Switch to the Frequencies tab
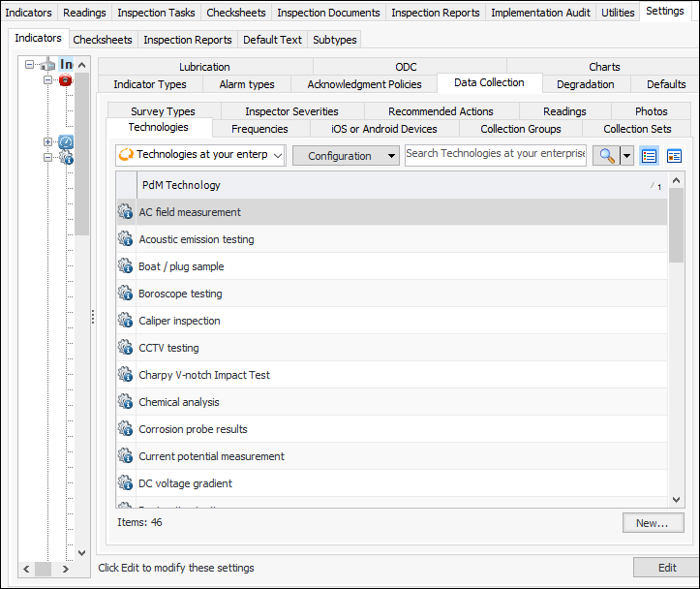 click(259, 129)
